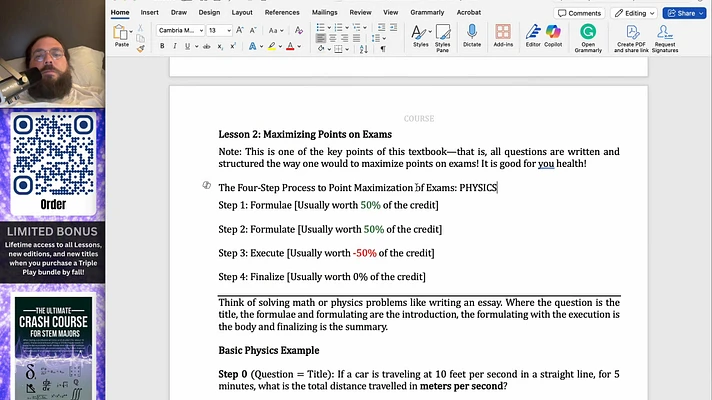Select the Format Painter brush
The height and width of the screenshot is (400, 712).
140,48
